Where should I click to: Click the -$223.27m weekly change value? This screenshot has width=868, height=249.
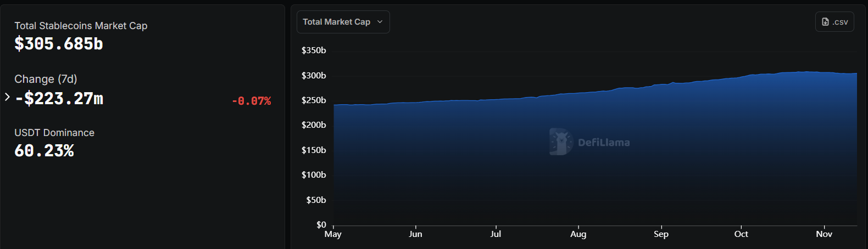point(59,99)
